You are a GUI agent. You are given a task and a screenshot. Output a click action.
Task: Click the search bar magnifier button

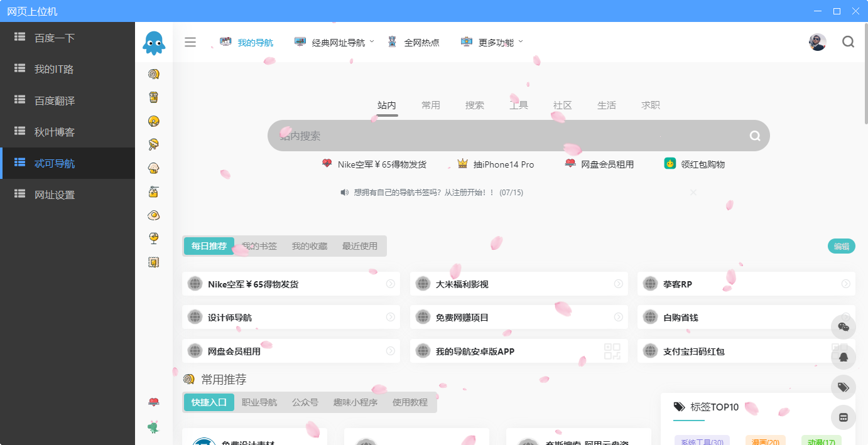coord(754,136)
